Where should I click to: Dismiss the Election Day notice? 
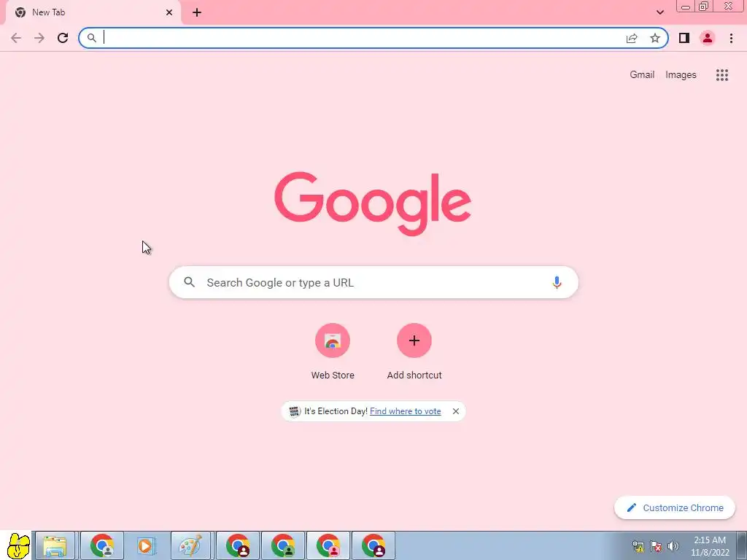[x=456, y=411]
